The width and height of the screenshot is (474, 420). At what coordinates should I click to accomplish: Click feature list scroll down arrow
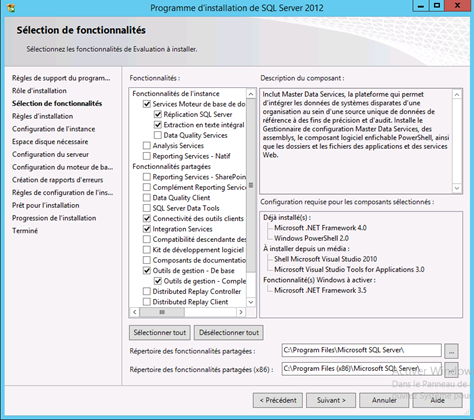pyautogui.click(x=251, y=302)
